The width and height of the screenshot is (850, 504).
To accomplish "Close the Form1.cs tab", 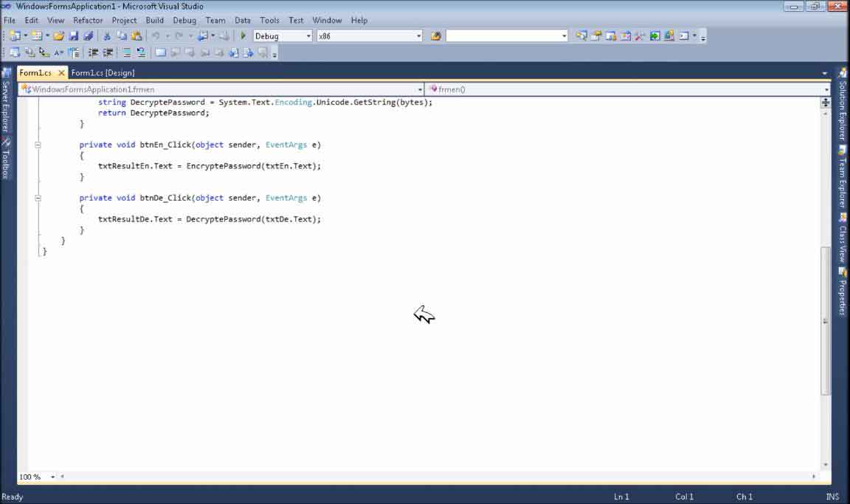I will point(61,72).
